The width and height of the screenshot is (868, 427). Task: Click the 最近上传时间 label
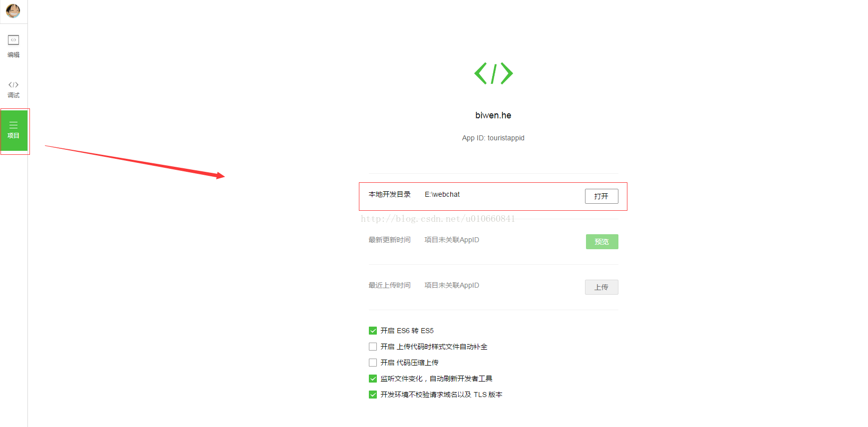tap(389, 285)
